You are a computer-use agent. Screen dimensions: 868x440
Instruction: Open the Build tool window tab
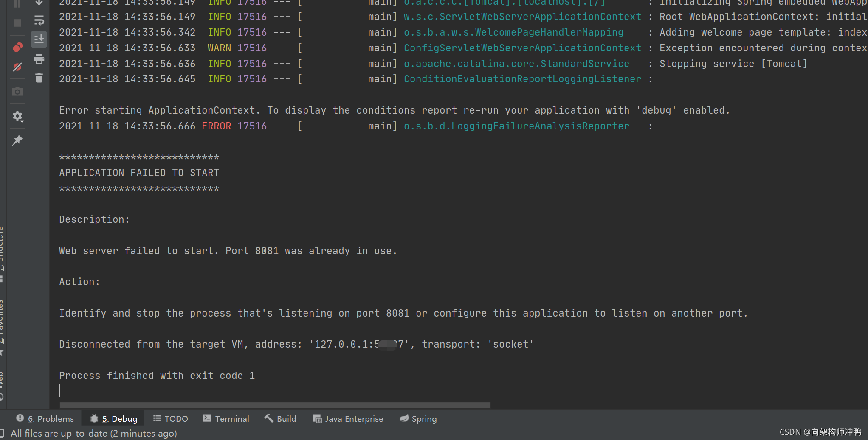click(280, 419)
